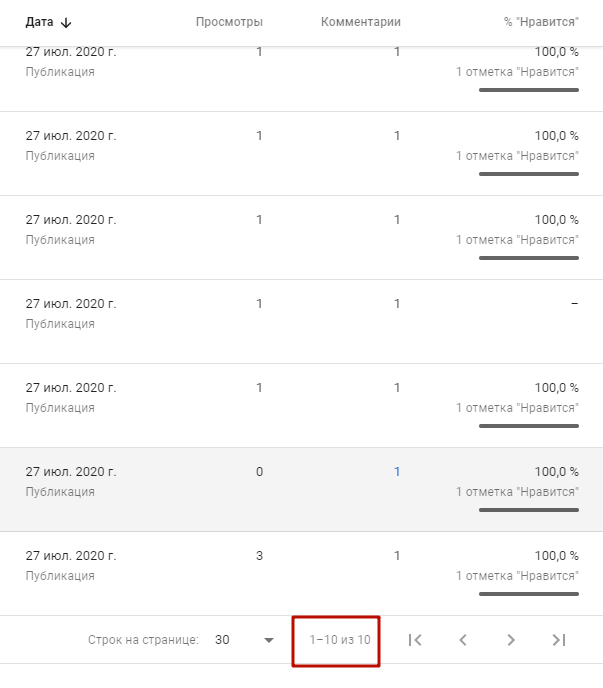Click the like percentage bar in highlighted row
Screen dimensions: 603x688
[528, 510]
